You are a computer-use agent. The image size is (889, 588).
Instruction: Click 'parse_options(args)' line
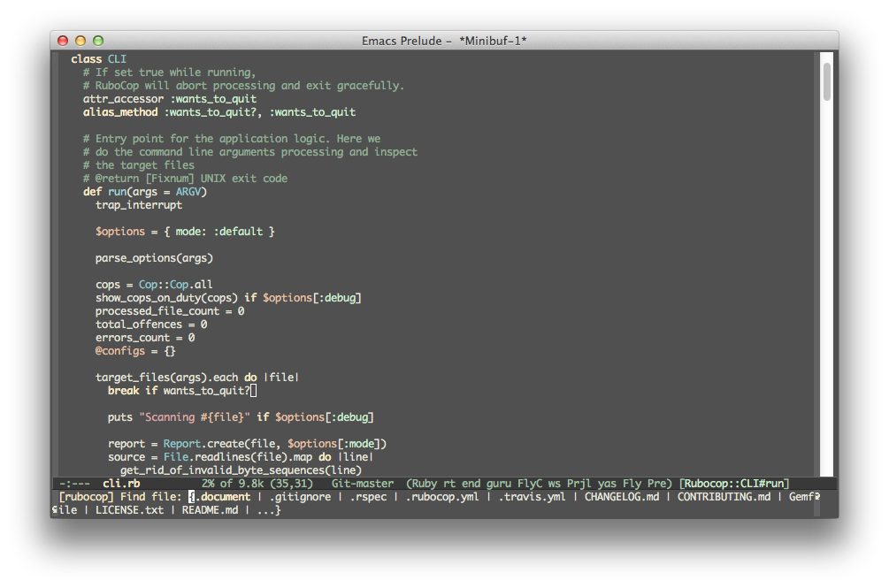coord(154,257)
